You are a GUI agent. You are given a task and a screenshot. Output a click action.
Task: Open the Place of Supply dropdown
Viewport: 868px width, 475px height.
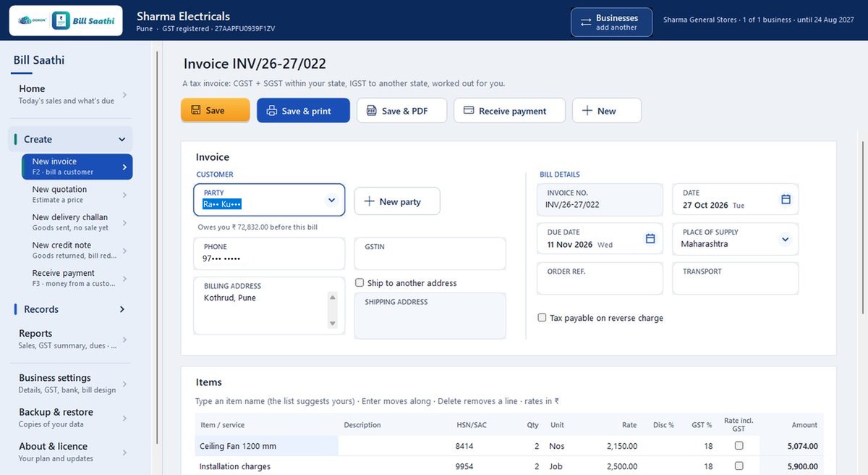[x=785, y=239]
